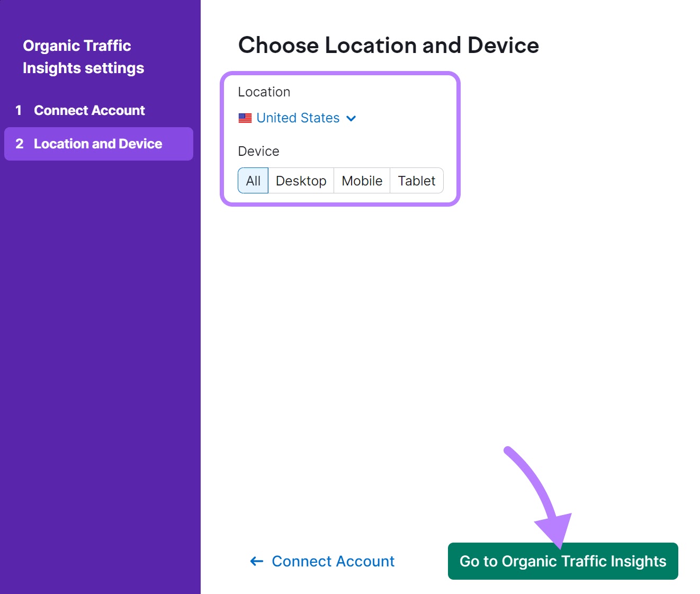700x594 pixels.
Task: Select the All device option
Action: [253, 180]
